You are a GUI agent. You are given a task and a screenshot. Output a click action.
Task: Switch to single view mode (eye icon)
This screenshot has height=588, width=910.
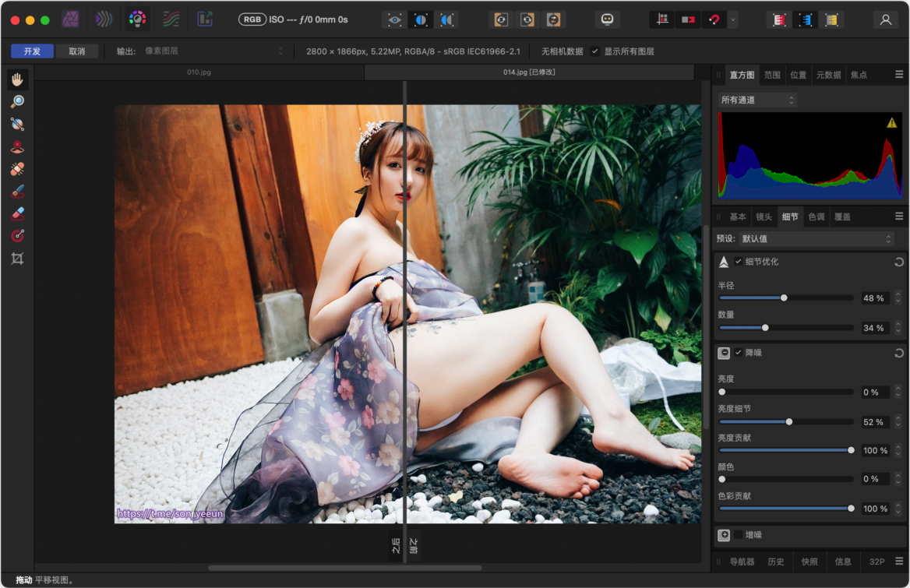[x=395, y=19]
